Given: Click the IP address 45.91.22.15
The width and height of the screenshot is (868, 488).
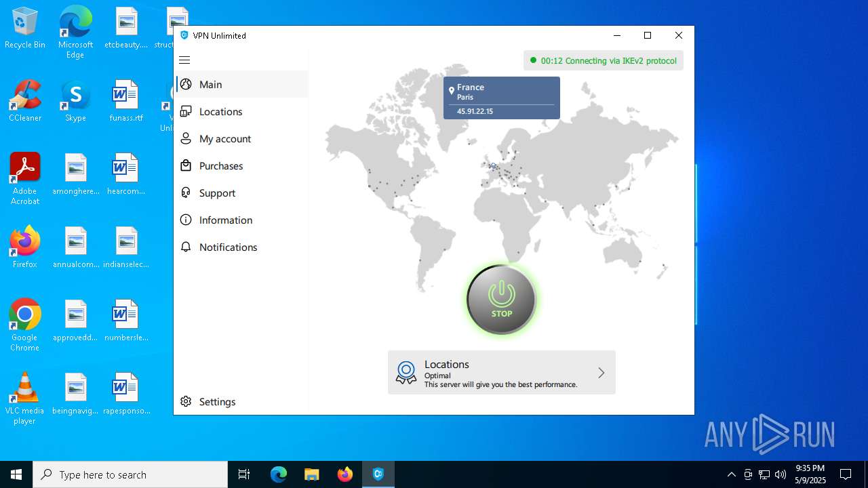Looking at the screenshot, I should (x=475, y=111).
